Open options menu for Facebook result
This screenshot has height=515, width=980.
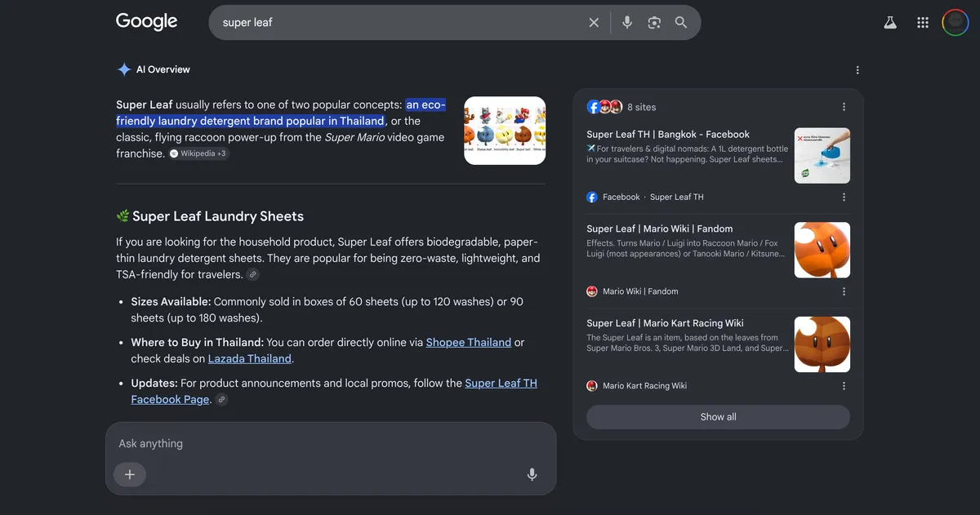[844, 197]
